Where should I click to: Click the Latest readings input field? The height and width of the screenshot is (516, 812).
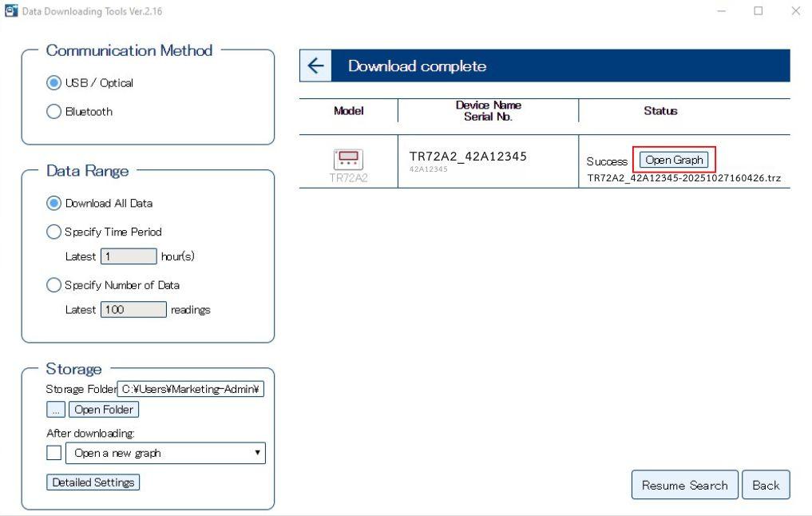tap(133, 310)
